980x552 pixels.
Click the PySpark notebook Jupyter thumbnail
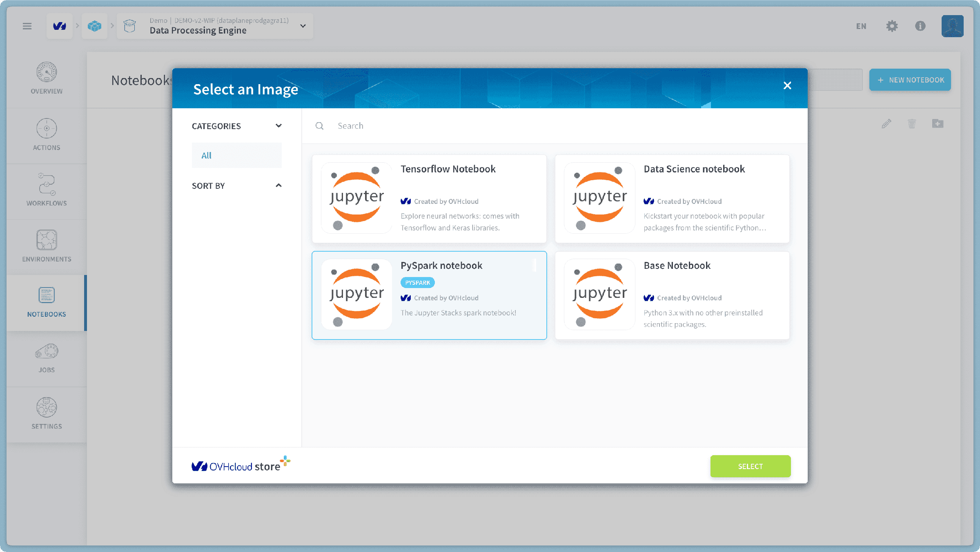[356, 295]
